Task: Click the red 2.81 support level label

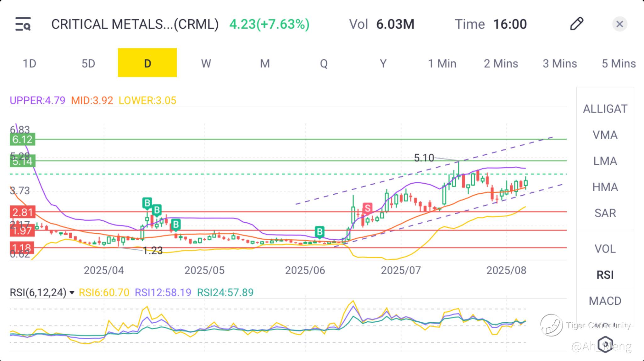Action: pyautogui.click(x=22, y=212)
